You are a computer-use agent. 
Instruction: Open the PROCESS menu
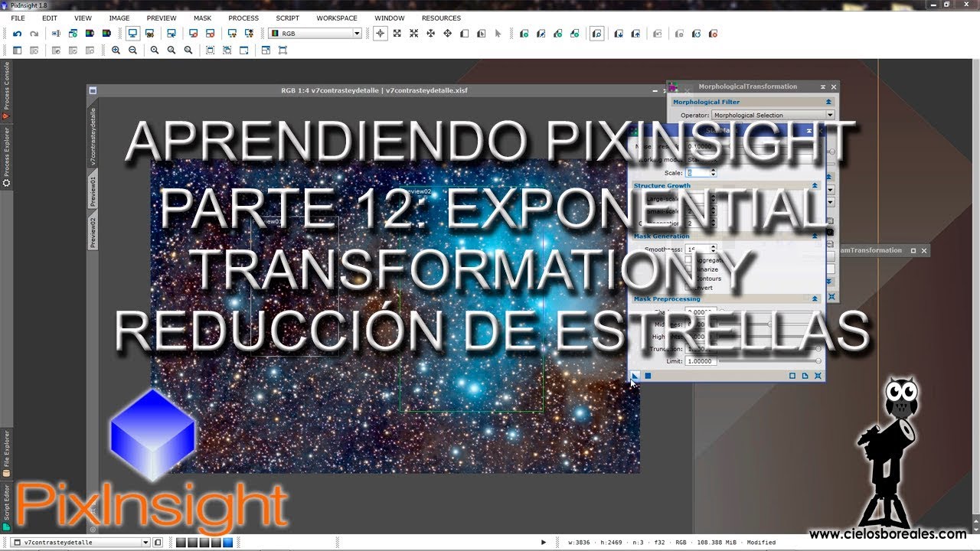pyautogui.click(x=243, y=18)
